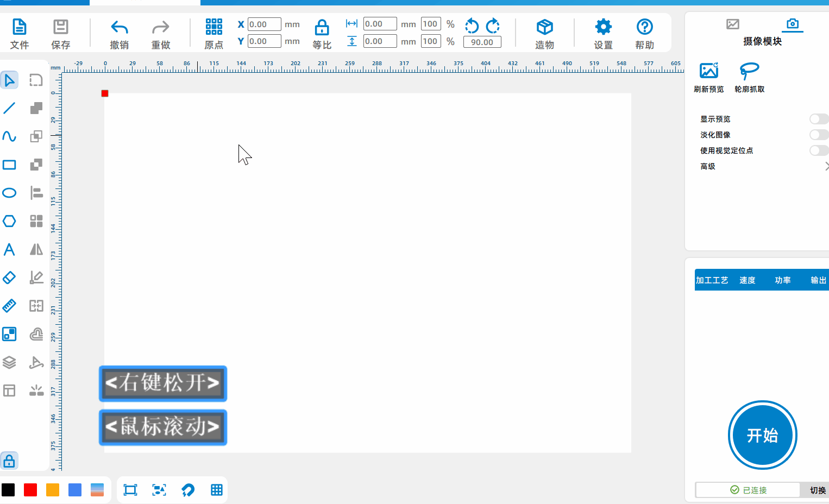The image size is (829, 504).
Task: Rotate clockwise icon
Action: [x=493, y=26]
